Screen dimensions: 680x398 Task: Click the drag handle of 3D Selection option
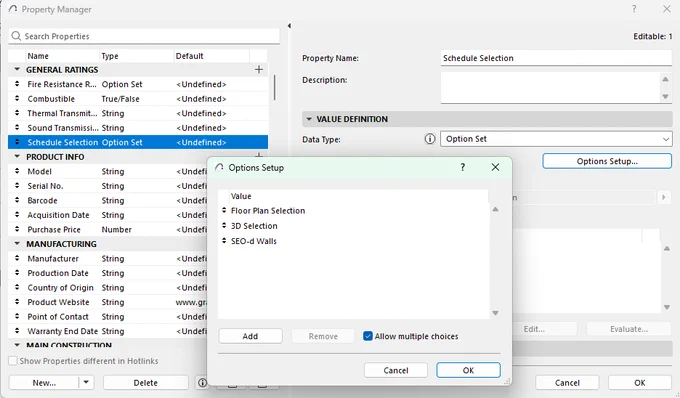(224, 225)
